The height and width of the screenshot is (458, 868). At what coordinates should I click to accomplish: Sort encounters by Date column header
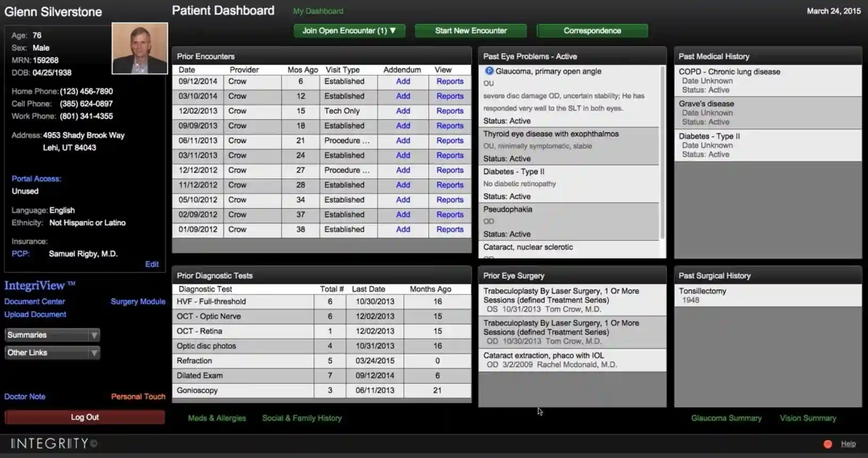(x=187, y=70)
